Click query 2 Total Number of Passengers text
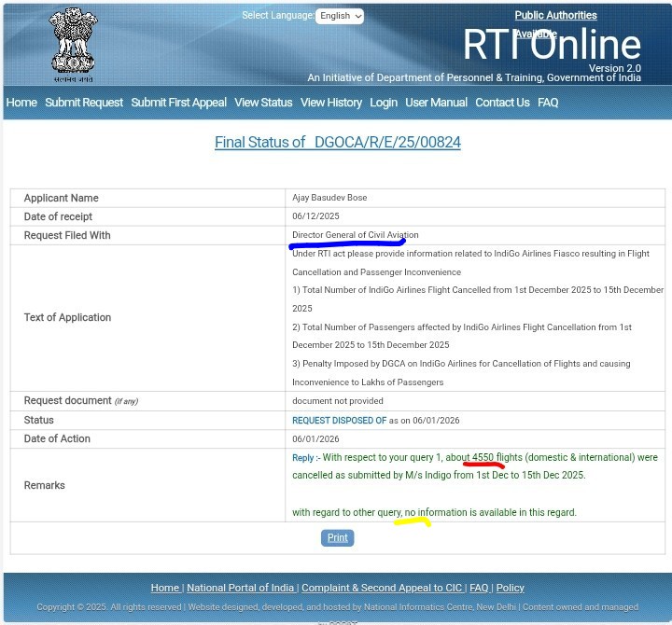The image size is (672, 625). point(462,336)
